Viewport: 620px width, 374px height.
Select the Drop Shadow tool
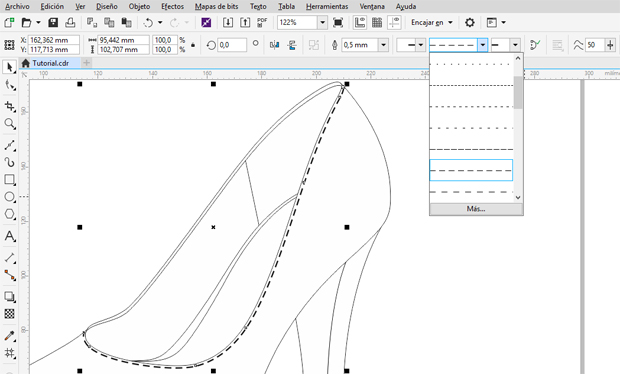9,297
